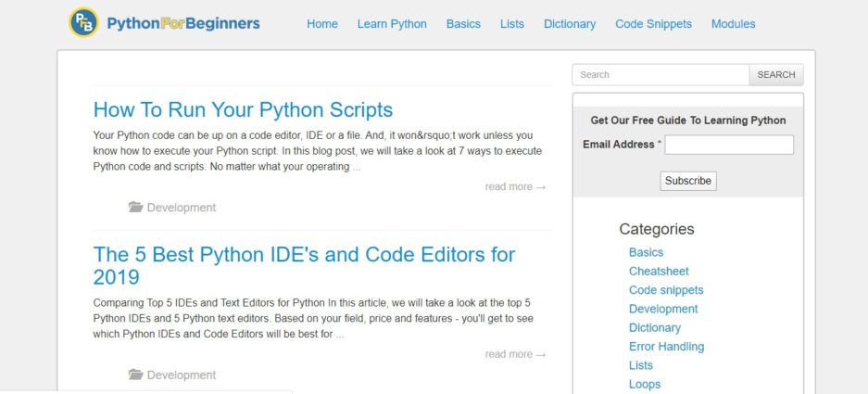Open Dictionary in the Categories sidebar
Screen dimensions: 868x394
pos(655,327)
